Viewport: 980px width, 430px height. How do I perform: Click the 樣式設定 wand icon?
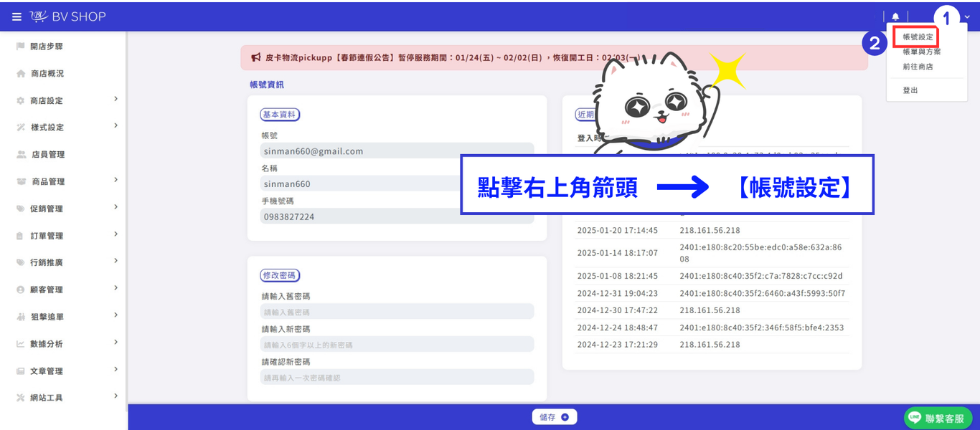coord(21,128)
